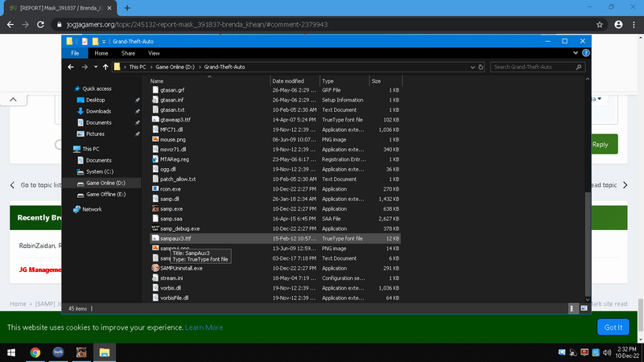Switch to large thumbnails view icon
Image resolution: width=644 pixels, height=362 pixels.
(x=584, y=308)
